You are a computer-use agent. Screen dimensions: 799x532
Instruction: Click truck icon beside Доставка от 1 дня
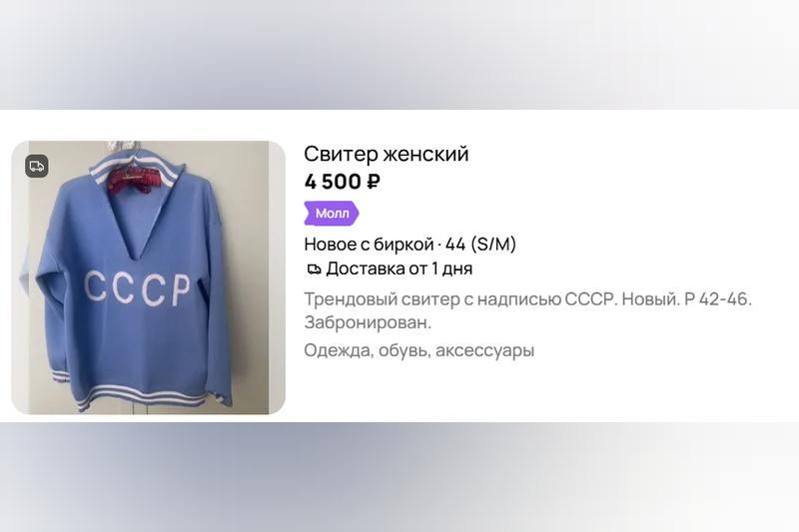314,269
